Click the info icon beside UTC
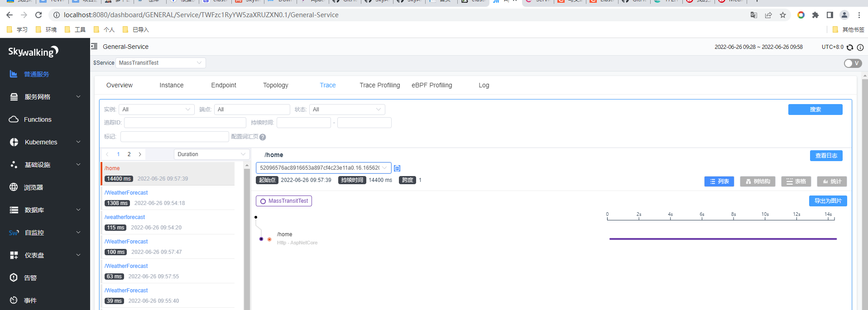This screenshot has width=868, height=310. 860,47
